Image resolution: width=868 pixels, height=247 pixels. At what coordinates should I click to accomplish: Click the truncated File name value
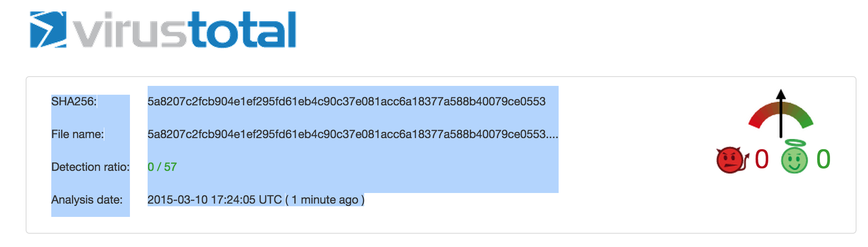[x=346, y=134]
